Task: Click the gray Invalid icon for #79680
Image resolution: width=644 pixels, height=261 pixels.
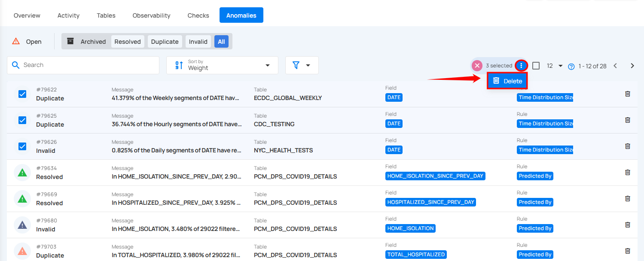Action: [x=22, y=225]
